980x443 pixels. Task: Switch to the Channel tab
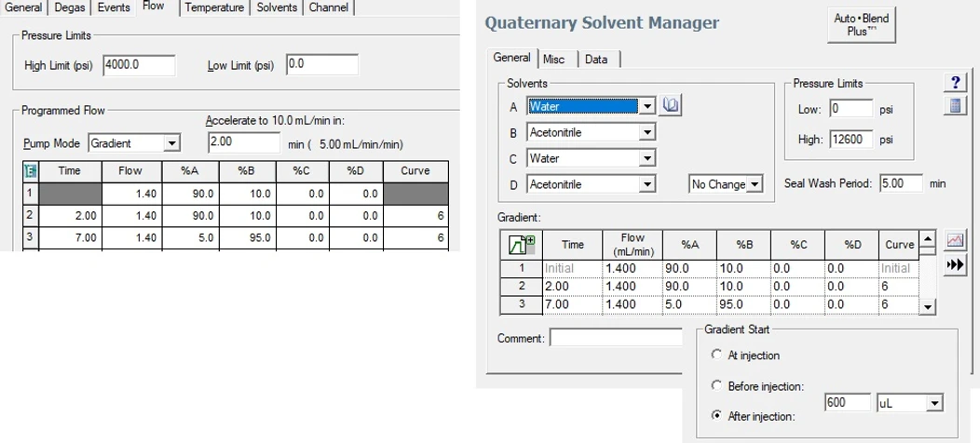pyautogui.click(x=330, y=7)
